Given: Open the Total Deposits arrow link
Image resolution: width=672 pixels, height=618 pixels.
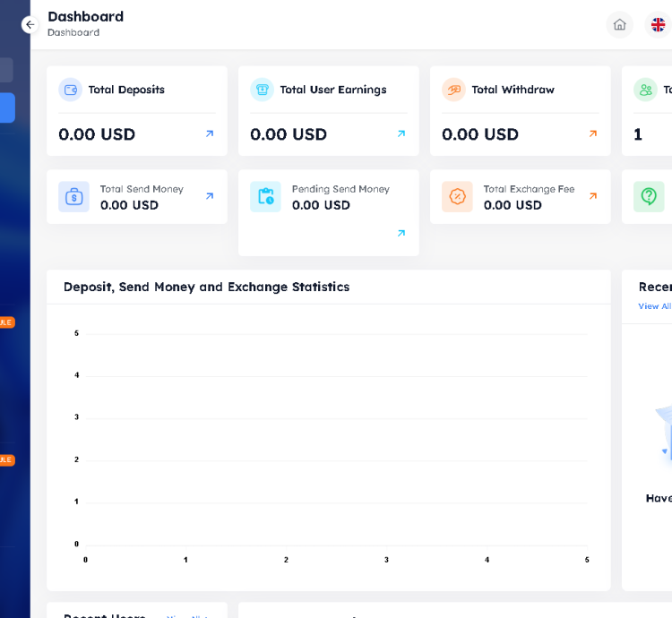Looking at the screenshot, I should click(210, 133).
